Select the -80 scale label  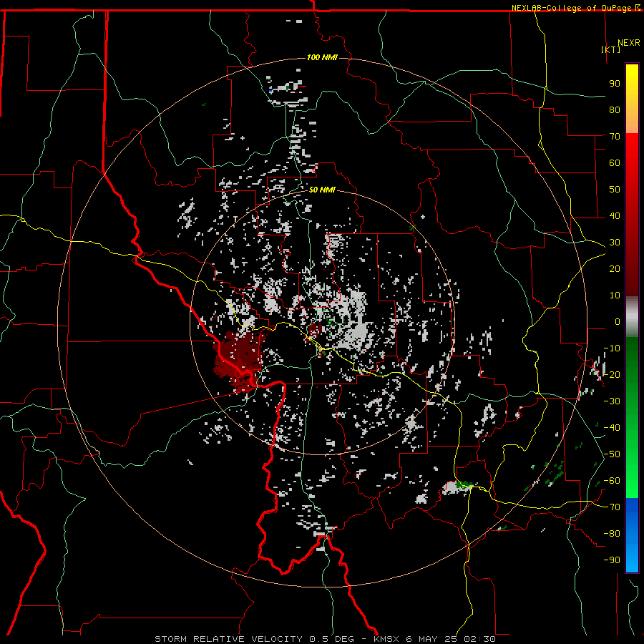[x=612, y=534]
